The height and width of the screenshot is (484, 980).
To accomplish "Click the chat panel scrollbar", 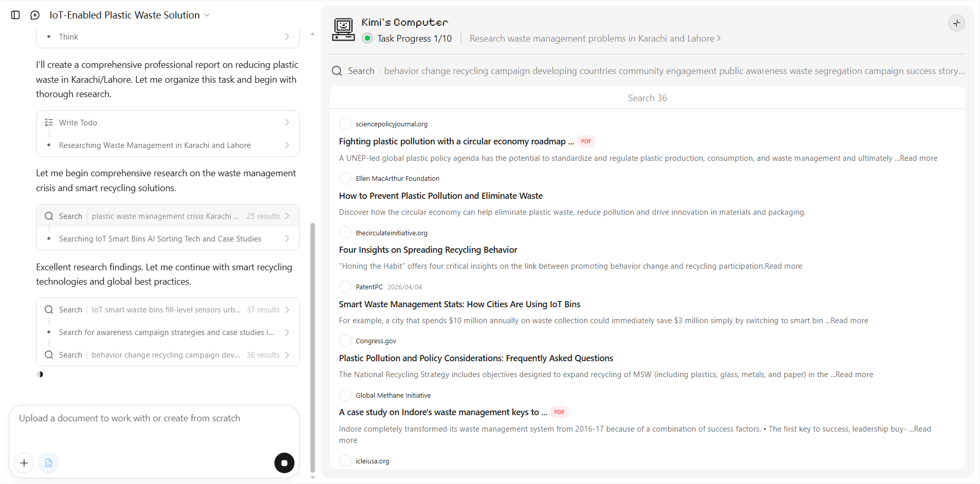I will (312, 347).
